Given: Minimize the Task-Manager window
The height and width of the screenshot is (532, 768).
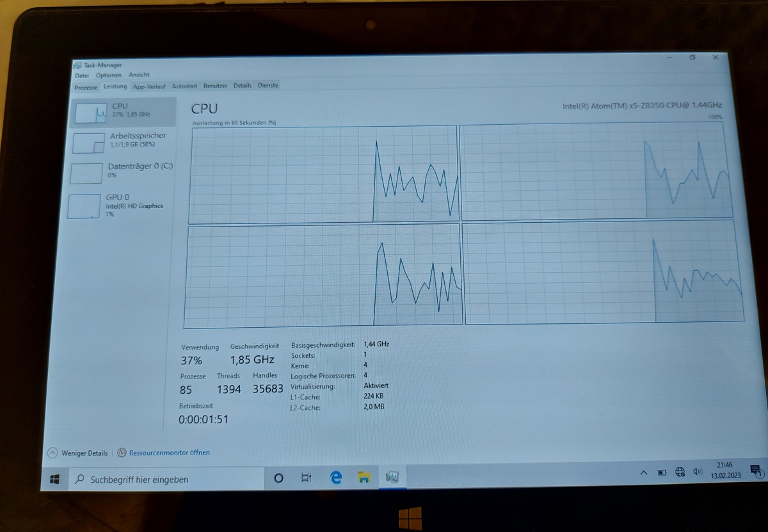Looking at the screenshot, I should (669, 58).
